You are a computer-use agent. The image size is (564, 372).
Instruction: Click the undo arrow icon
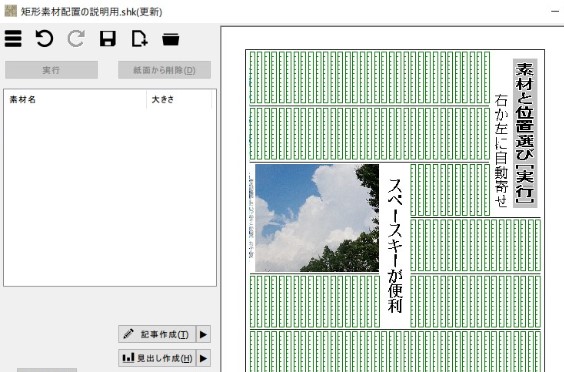click(44, 38)
